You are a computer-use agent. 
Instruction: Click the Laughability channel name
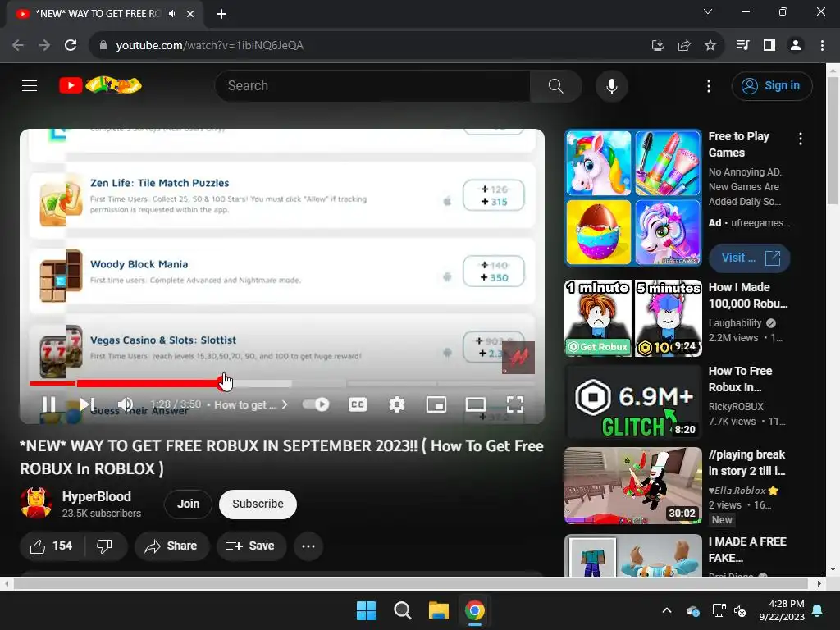(734, 323)
